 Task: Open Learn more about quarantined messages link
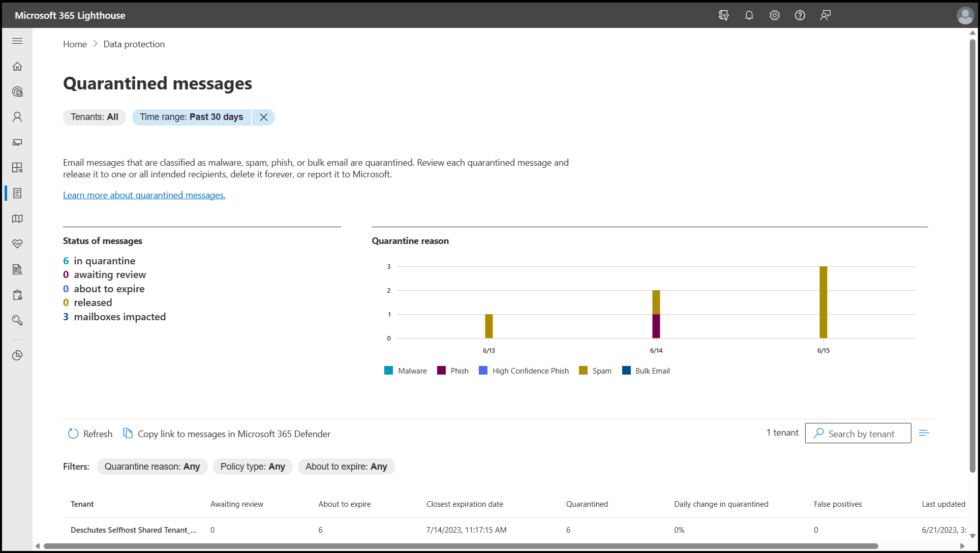[x=144, y=195]
